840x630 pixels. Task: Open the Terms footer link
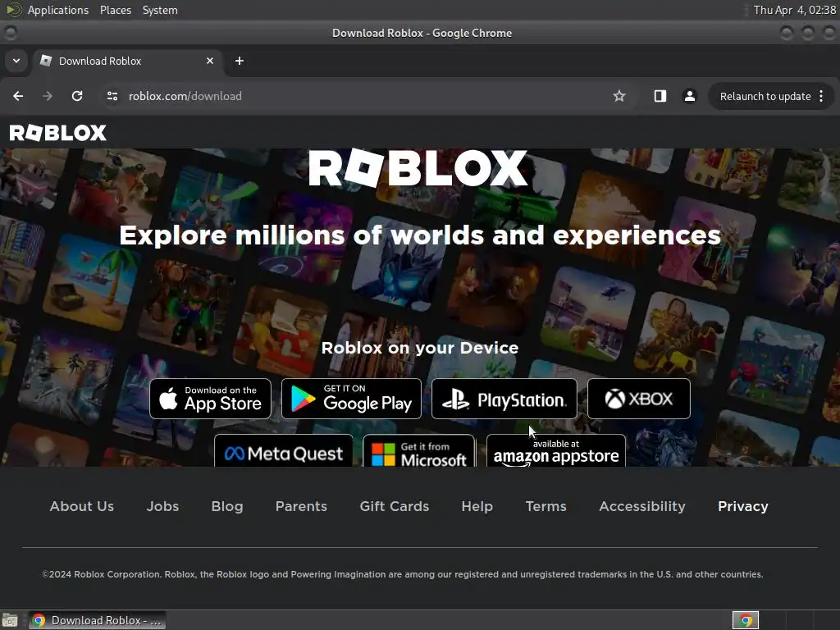pos(546,506)
